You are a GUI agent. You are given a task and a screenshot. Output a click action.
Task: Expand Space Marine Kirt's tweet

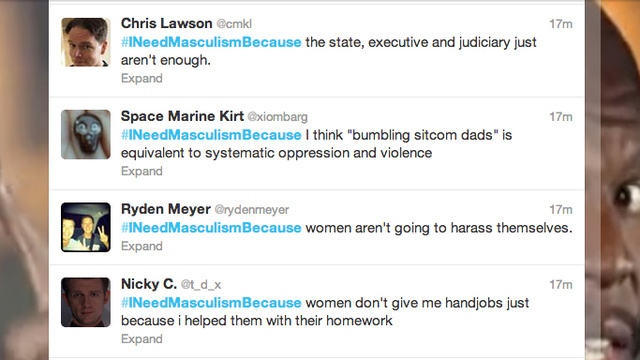[142, 171]
